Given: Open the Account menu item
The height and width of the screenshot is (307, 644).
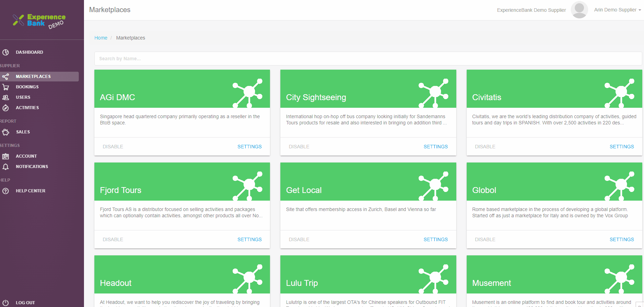Looking at the screenshot, I should (26, 156).
